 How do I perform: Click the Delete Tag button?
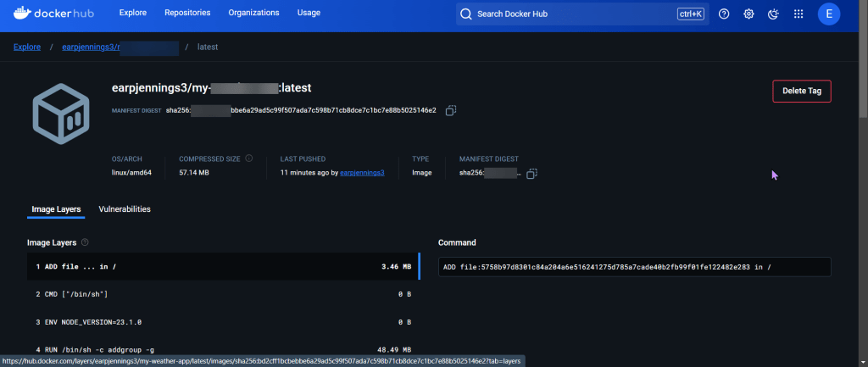coord(801,91)
